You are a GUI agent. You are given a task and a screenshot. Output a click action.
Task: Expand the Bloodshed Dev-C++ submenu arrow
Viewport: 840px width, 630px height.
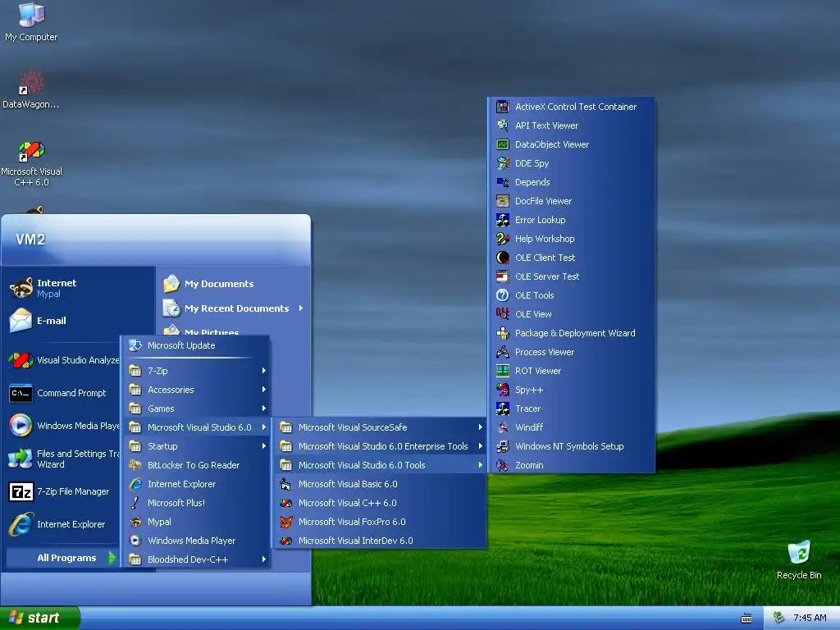(x=264, y=559)
